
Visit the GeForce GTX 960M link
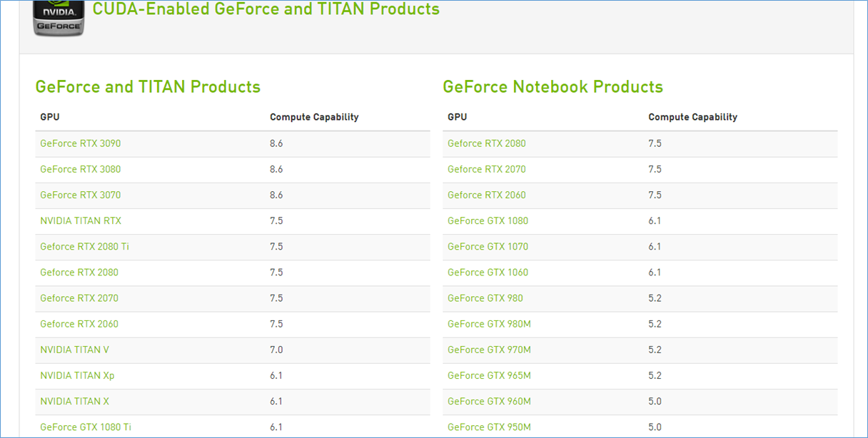point(490,401)
